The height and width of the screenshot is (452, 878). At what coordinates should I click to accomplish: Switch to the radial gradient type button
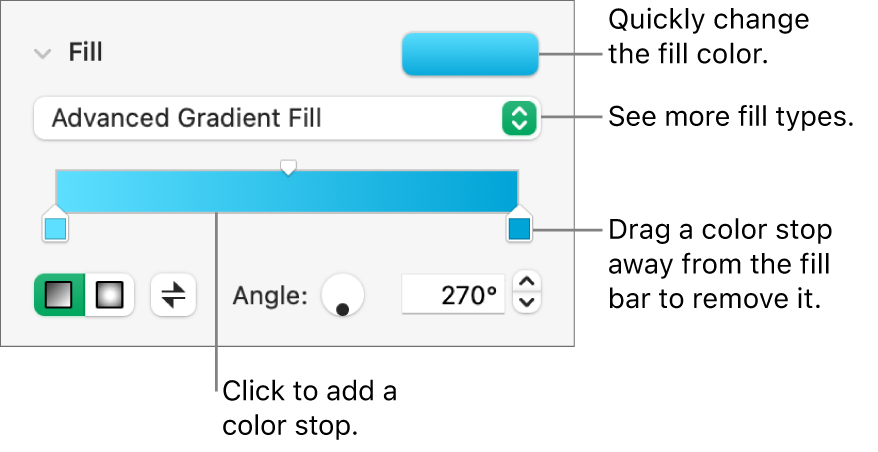[109, 295]
